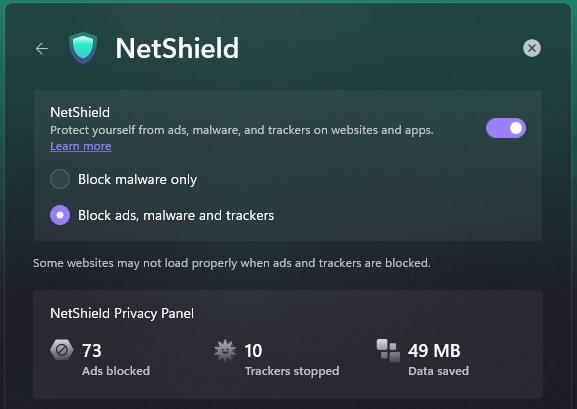
Task: Turn off the NetShield toggle switch
Action: click(506, 128)
